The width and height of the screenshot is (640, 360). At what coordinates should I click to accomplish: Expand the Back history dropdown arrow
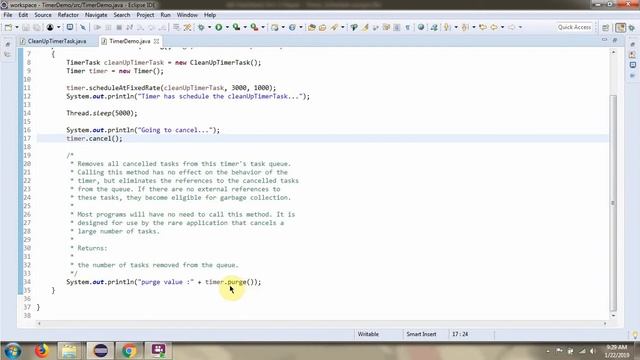coord(502,27)
